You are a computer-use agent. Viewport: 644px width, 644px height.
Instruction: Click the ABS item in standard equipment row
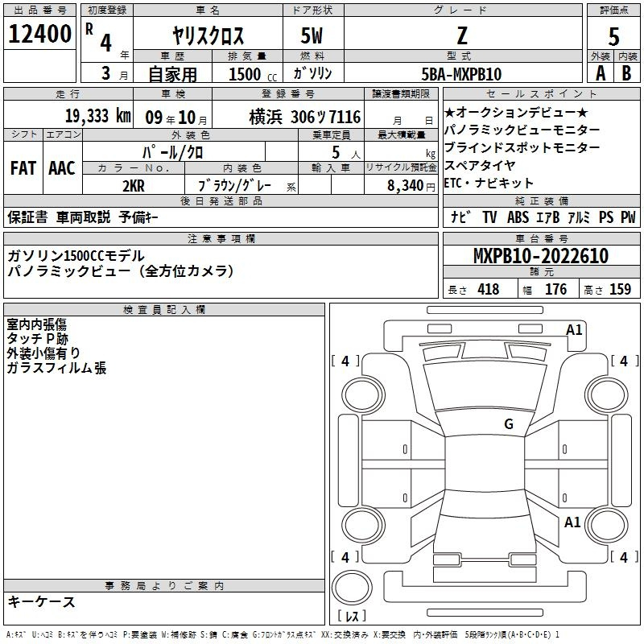518,217
